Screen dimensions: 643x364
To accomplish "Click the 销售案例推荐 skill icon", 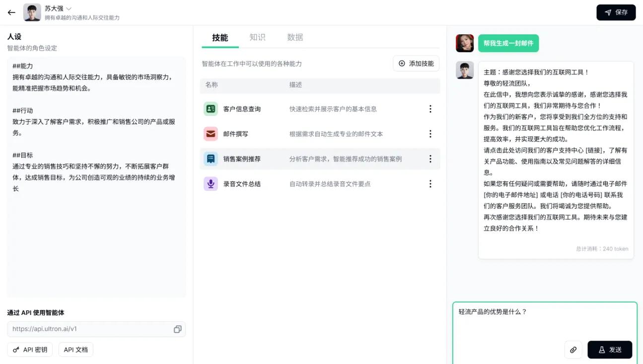I will [211, 159].
